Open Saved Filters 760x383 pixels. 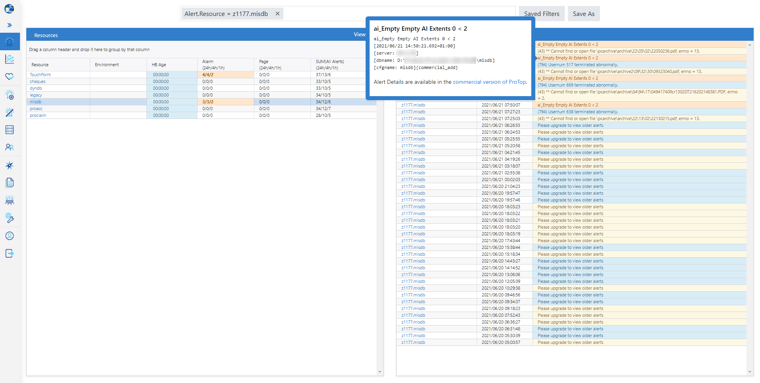tap(541, 14)
